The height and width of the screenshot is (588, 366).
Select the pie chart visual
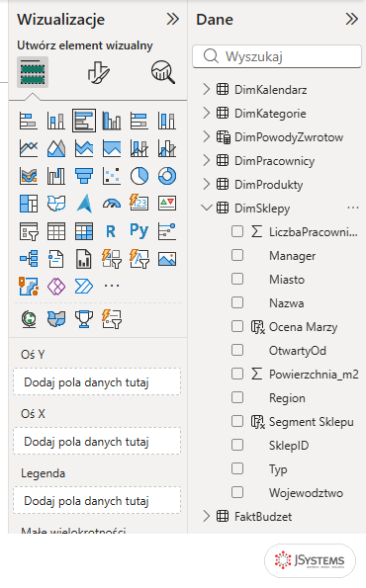pyautogui.click(x=139, y=176)
